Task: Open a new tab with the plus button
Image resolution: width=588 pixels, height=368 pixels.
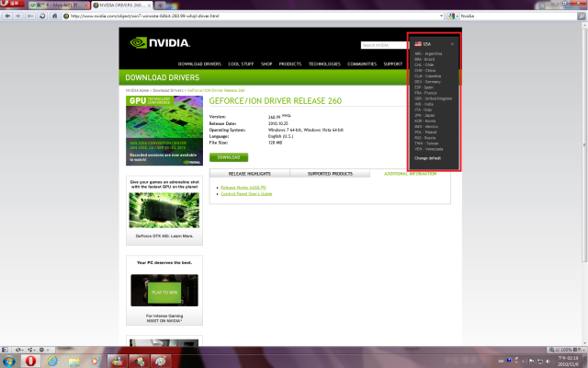Action: (160, 6)
